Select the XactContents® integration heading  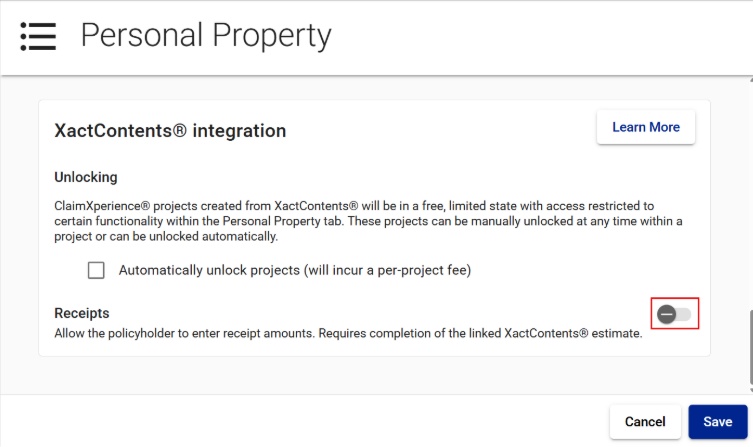[x=169, y=131]
